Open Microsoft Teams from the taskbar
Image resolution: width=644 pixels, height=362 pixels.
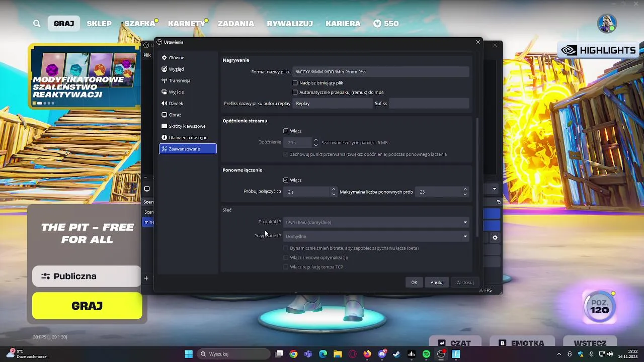point(308,354)
